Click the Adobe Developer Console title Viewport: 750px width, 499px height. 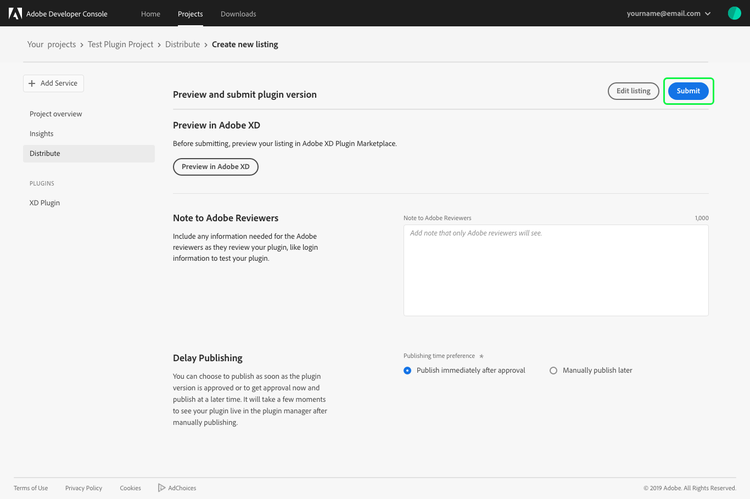point(67,14)
